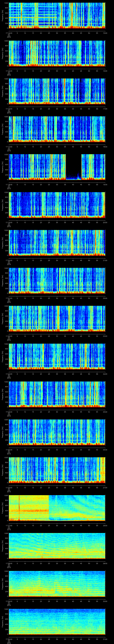The width and height of the screenshot is (114, 644).
Task: Open the 17:21:00 spectrogram panel
Action: (x=57, y=280)
